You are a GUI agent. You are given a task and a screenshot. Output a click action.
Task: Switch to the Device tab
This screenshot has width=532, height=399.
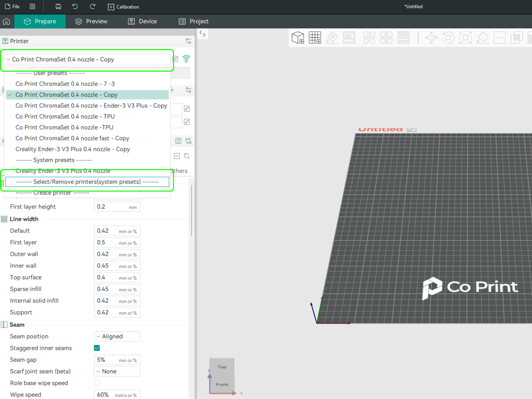142,21
